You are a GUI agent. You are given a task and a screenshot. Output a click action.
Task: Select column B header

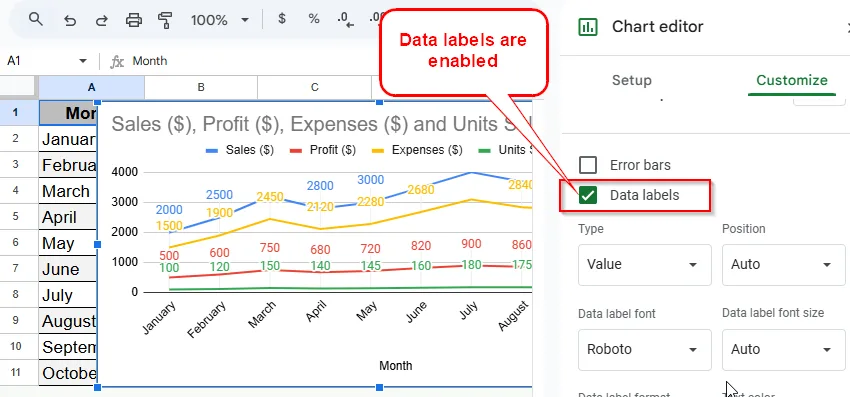pyautogui.click(x=201, y=87)
